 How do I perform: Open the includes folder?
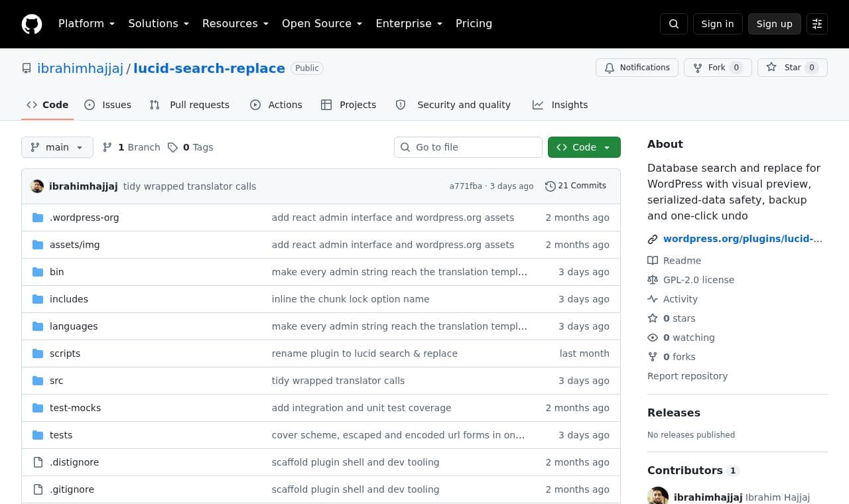pos(69,299)
